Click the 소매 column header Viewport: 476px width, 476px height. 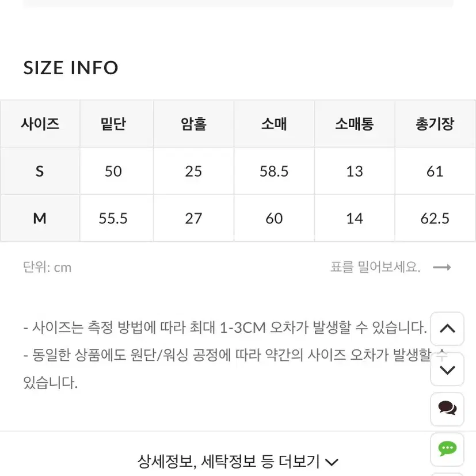click(274, 124)
